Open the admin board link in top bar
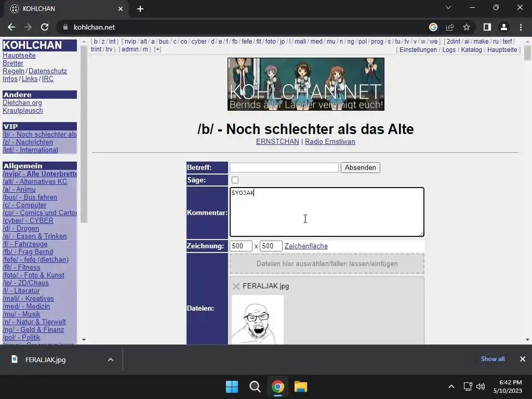This screenshot has width=532, height=399. 130,49
